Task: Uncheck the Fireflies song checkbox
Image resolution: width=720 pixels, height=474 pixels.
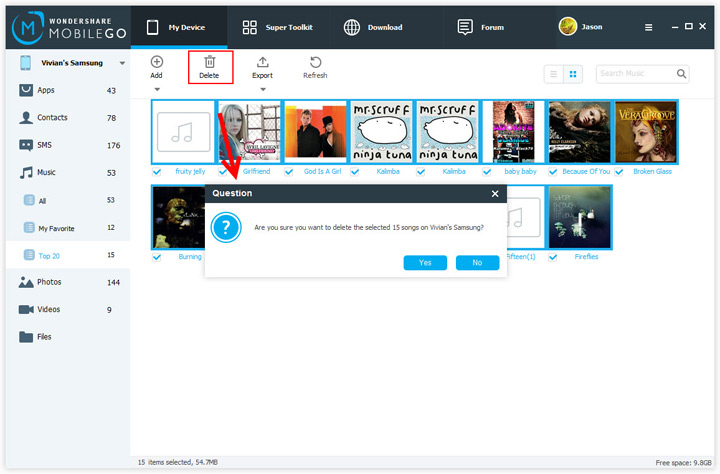Action: 553,257
